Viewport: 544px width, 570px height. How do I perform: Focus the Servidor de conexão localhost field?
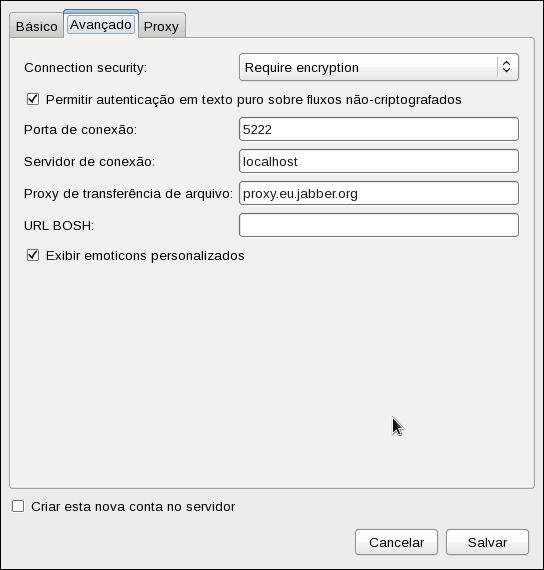[x=379, y=161]
